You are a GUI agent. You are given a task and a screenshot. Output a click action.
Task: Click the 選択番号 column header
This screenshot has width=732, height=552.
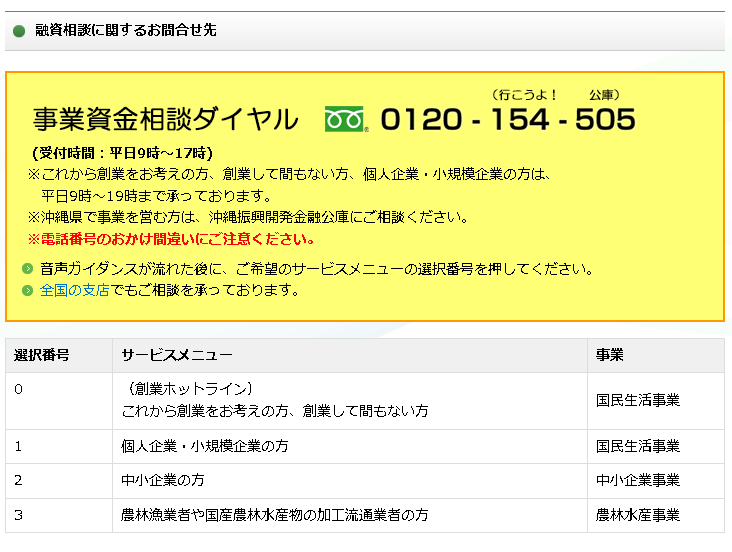pos(42,356)
